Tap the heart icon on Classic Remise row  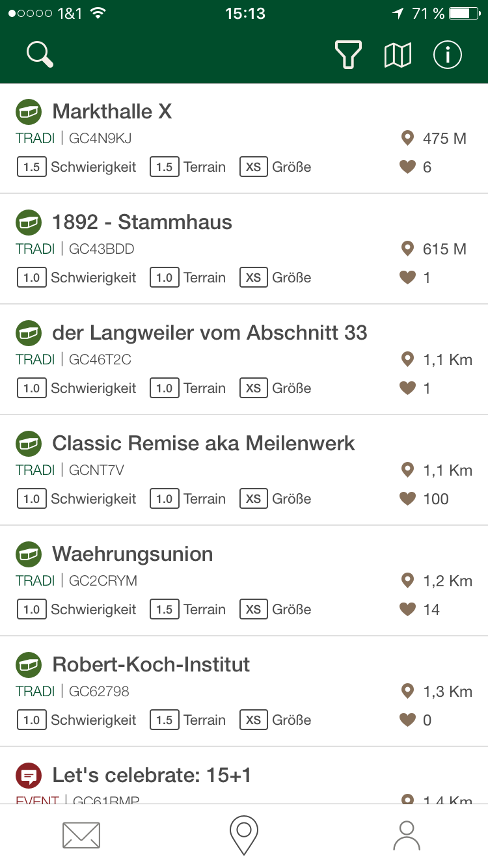coord(407,499)
